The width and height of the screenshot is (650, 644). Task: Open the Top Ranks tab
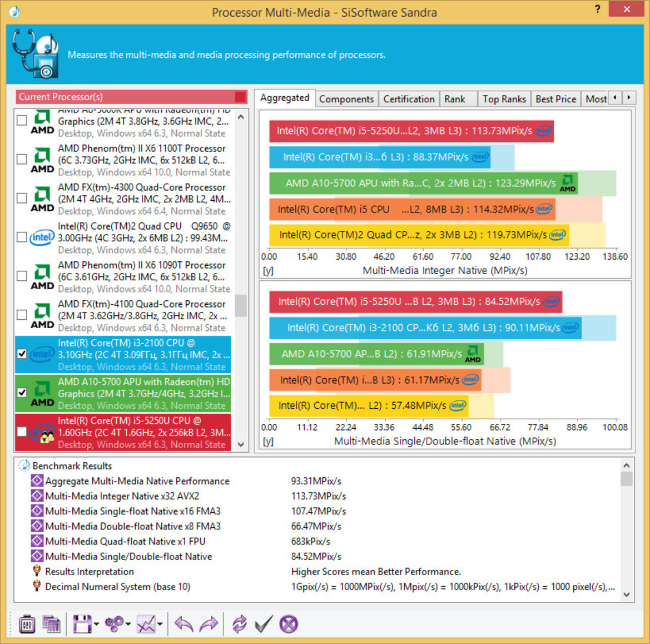pos(504,99)
